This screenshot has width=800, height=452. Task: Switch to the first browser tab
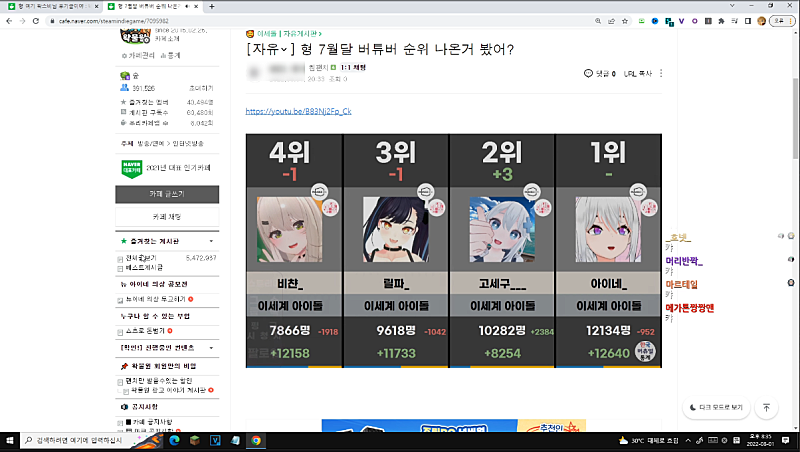(x=53, y=6)
